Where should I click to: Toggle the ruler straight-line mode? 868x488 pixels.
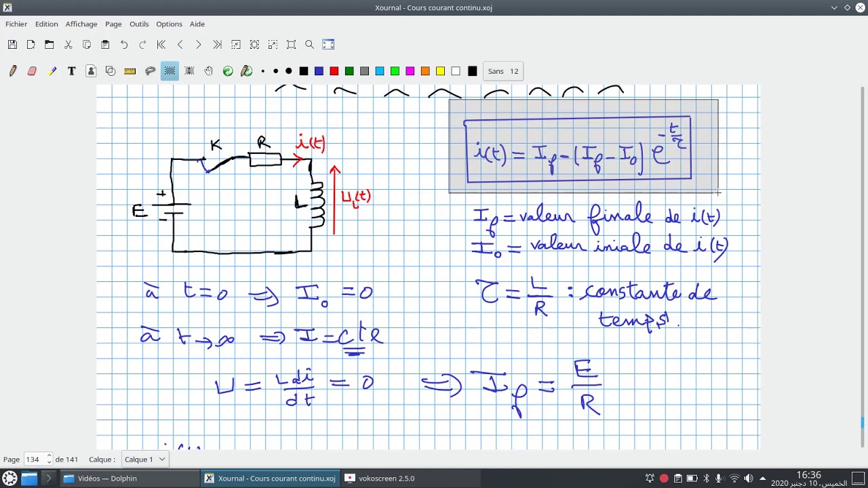click(130, 71)
